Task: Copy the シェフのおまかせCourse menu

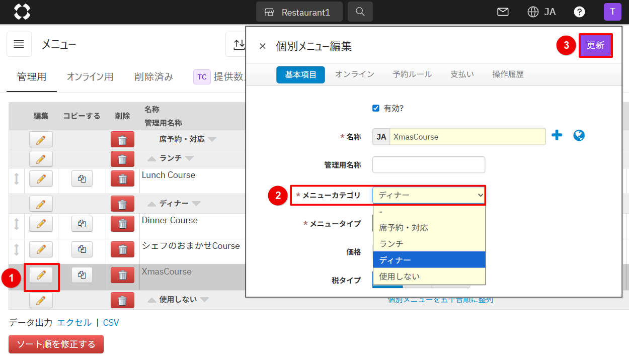Action: coord(82,249)
